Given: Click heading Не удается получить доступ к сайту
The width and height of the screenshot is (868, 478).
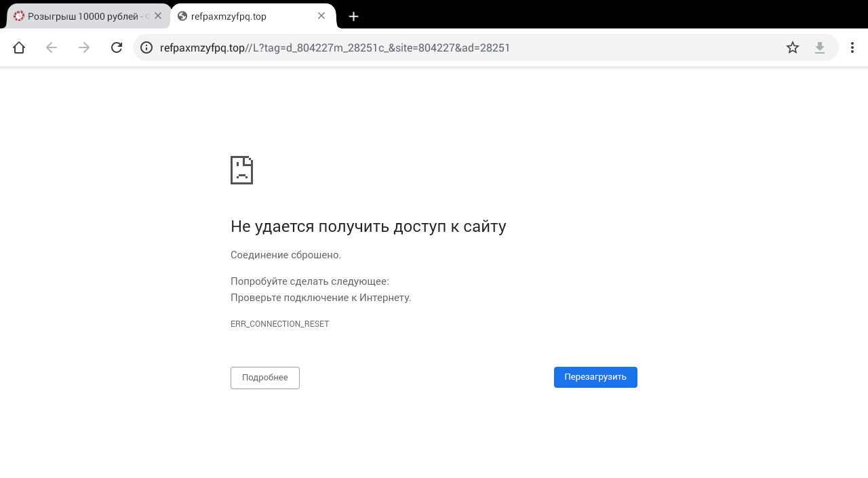Looking at the screenshot, I should click(368, 226).
